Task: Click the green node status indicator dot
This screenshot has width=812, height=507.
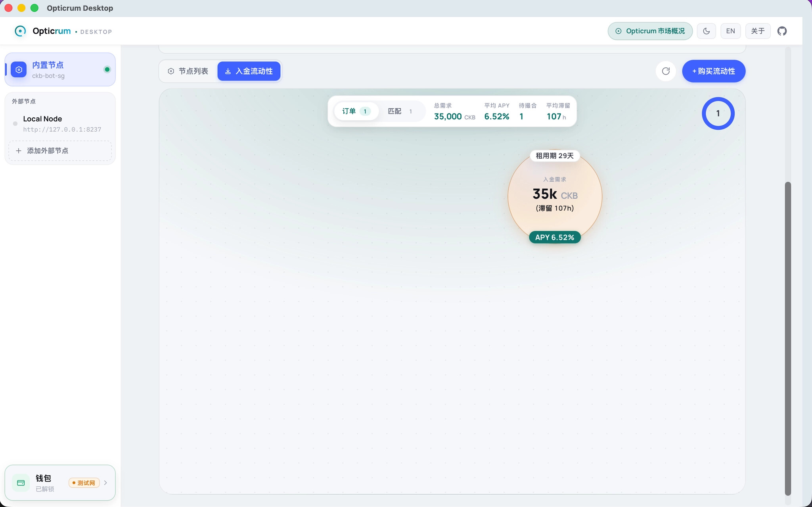Action: coord(107,69)
